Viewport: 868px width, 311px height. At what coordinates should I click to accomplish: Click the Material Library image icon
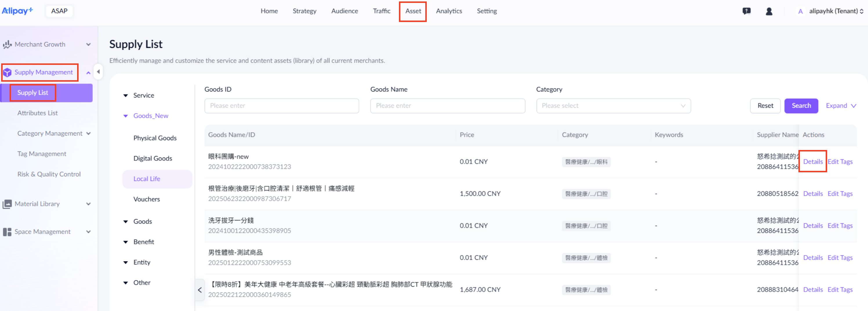7,204
